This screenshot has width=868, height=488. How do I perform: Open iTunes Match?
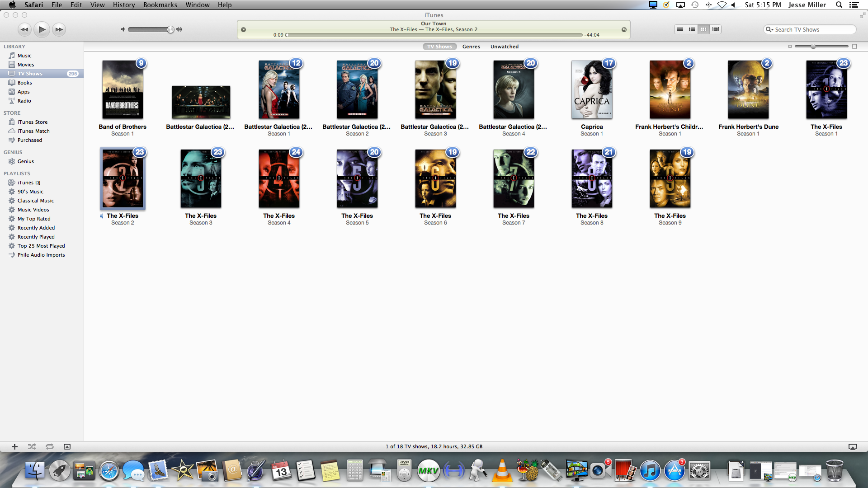[x=42, y=131]
